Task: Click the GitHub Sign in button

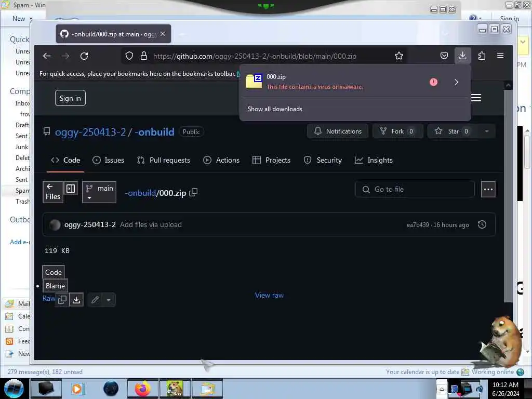Action: tap(70, 98)
